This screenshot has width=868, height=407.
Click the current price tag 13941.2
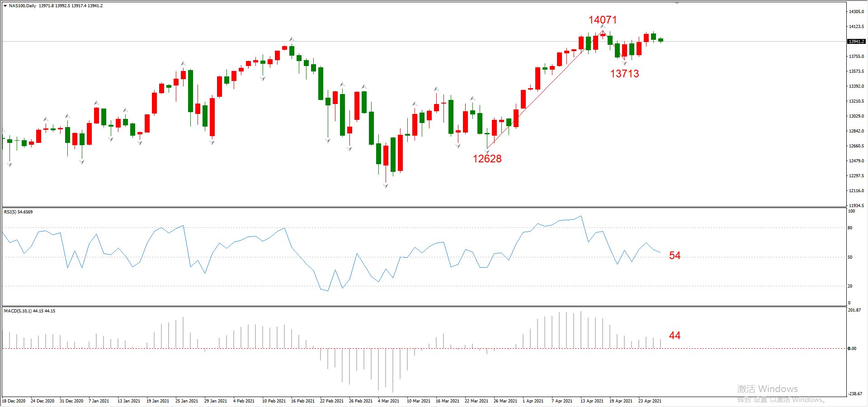pos(856,42)
